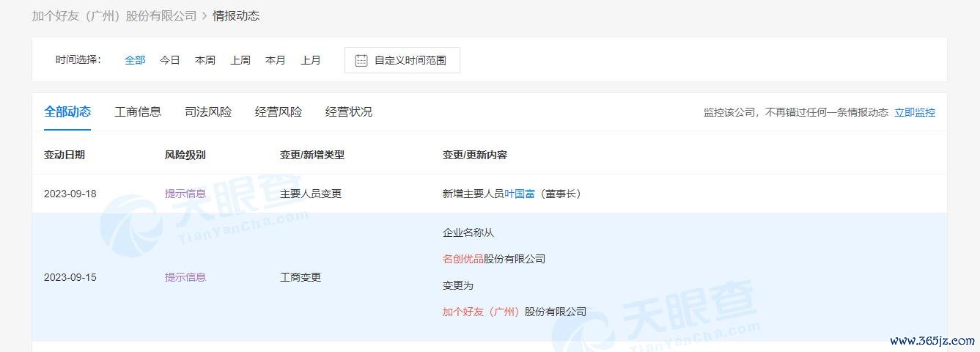Select the 今日 time filter
This screenshot has width=980, height=352.
pyautogui.click(x=170, y=60)
